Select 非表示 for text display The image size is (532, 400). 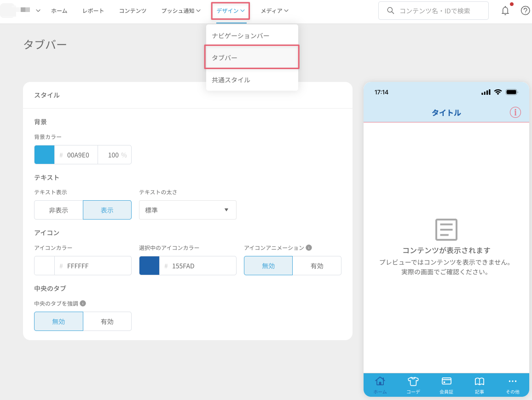coord(58,210)
